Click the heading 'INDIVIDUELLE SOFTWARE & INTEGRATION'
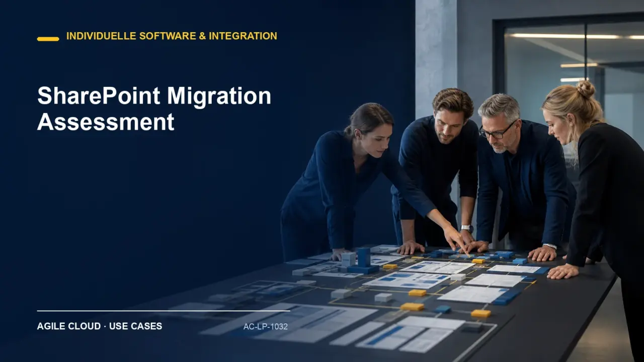The image size is (644, 362). pos(172,36)
